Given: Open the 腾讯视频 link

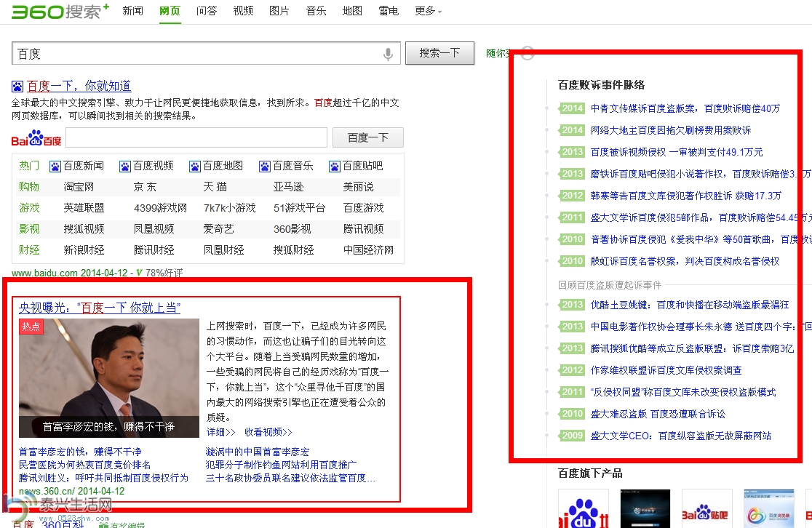Looking at the screenshot, I should coord(363,229).
